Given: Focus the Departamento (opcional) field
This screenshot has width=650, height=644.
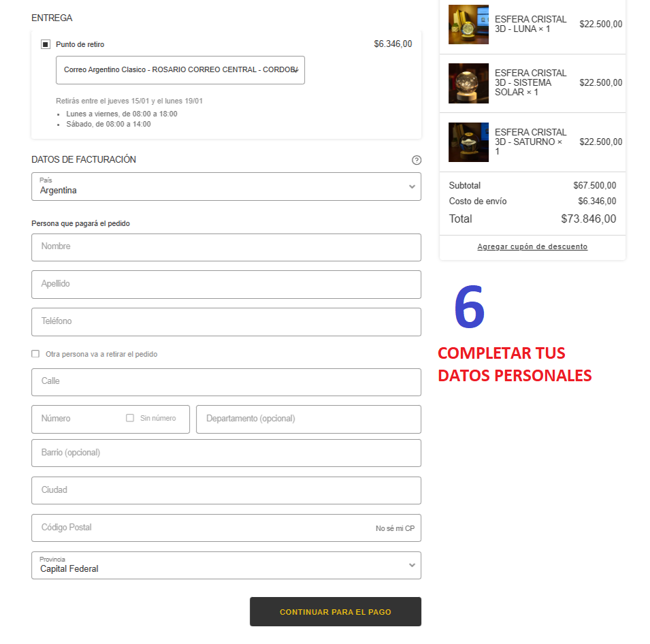Looking at the screenshot, I should click(x=308, y=419).
